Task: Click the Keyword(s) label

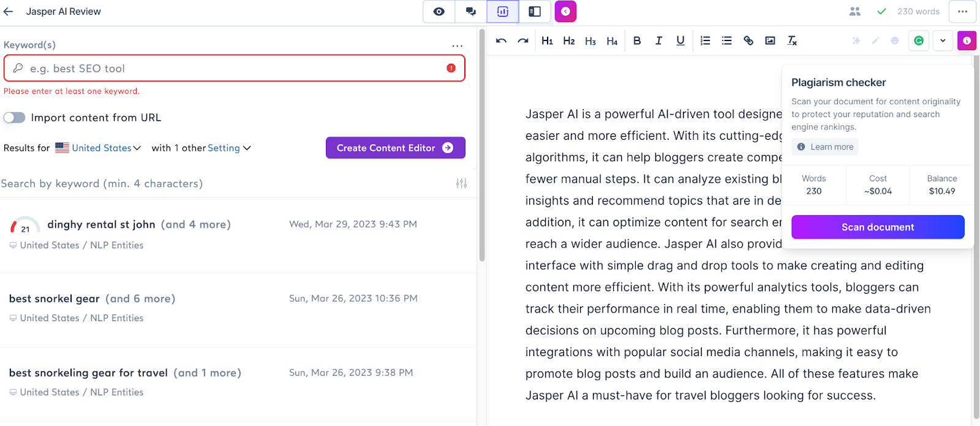Action: tap(29, 45)
